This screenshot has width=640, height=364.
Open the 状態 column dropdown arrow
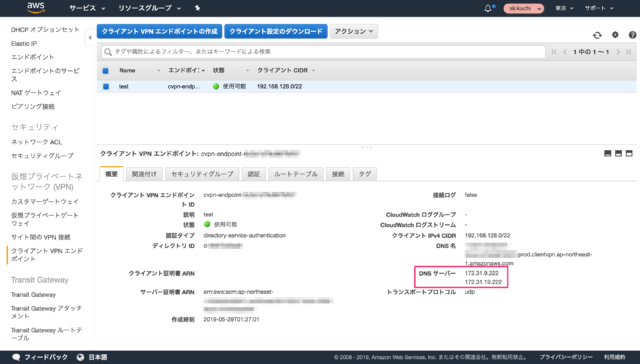pos(247,71)
